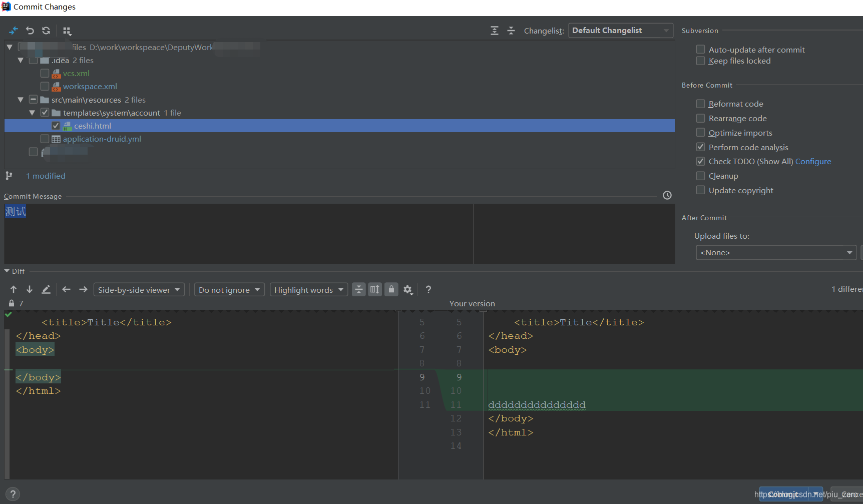The width and height of the screenshot is (863, 504).
Task: Uncheck the ceshi.html file checkbox
Action: pyautogui.click(x=56, y=126)
